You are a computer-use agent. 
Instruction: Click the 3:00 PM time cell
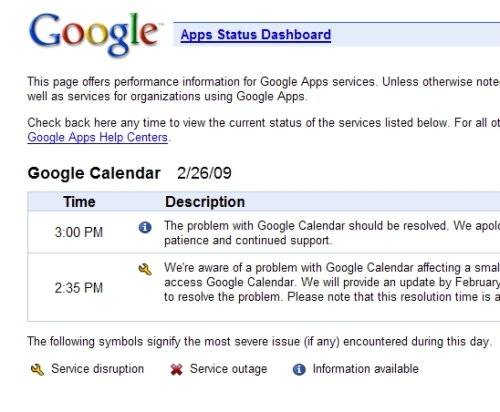79,232
